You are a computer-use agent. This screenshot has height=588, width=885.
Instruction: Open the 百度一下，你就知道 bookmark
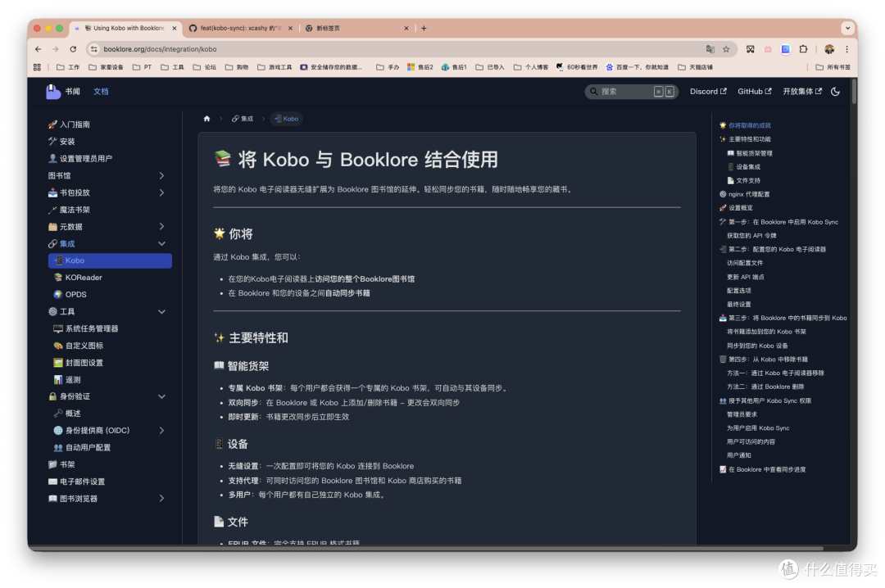638,67
